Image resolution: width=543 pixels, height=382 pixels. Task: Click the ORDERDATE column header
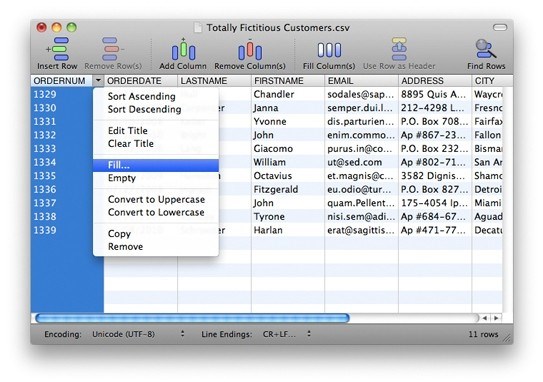[141, 81]
